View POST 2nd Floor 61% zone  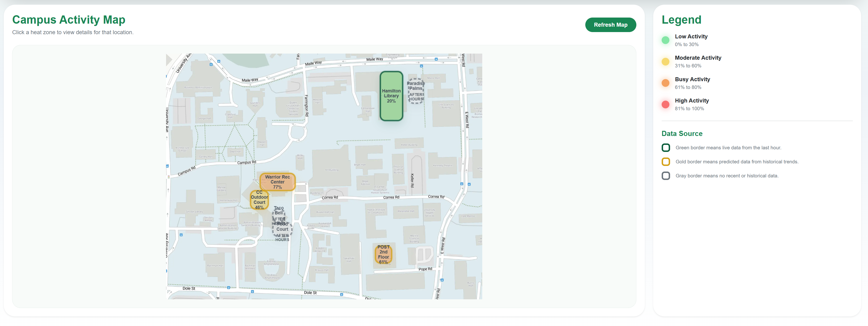[383, 255]
